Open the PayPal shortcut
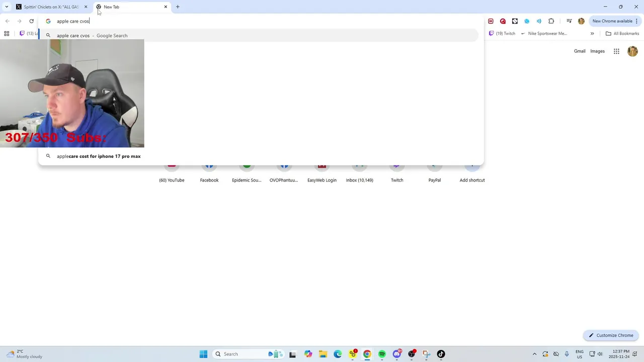 coord(435,173)
